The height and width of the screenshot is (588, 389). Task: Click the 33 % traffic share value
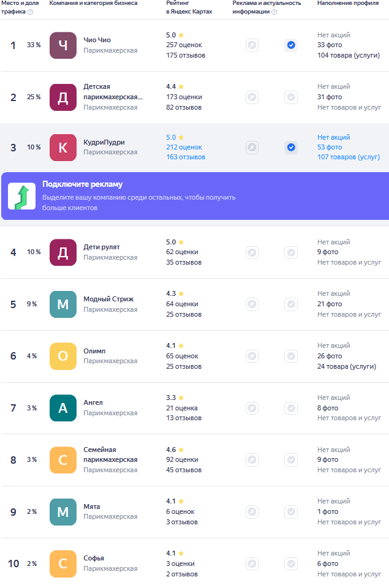tap(34, 45)
